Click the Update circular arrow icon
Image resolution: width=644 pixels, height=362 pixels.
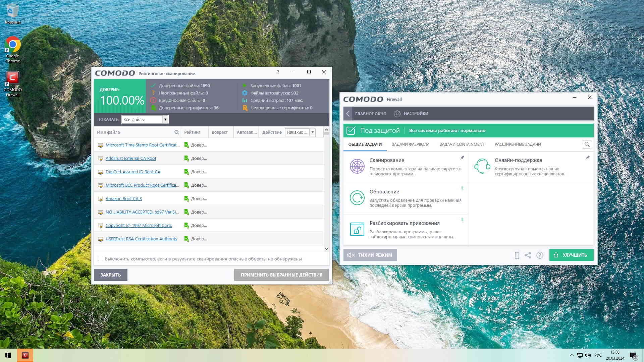(357, 198)
